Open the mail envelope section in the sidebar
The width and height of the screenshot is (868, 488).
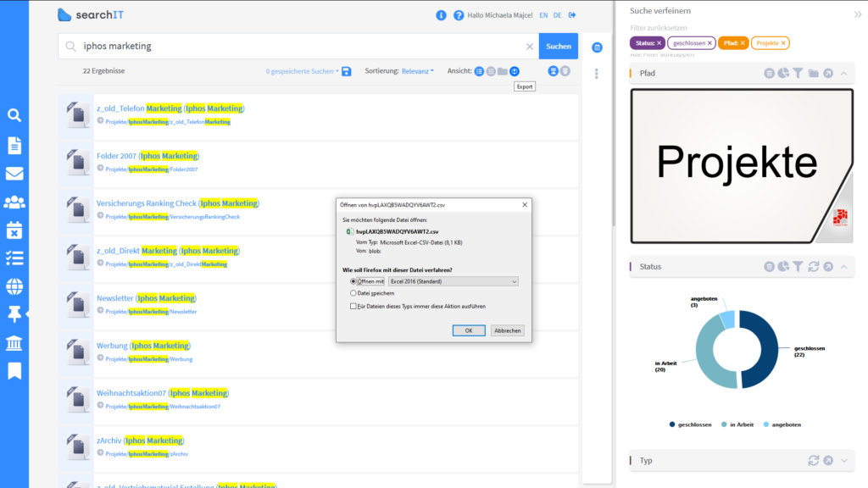[x=14, y=174]
